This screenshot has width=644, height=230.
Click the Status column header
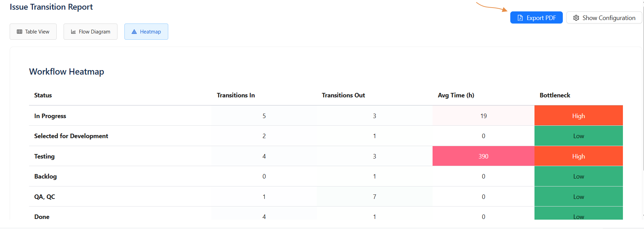[43, 95]
